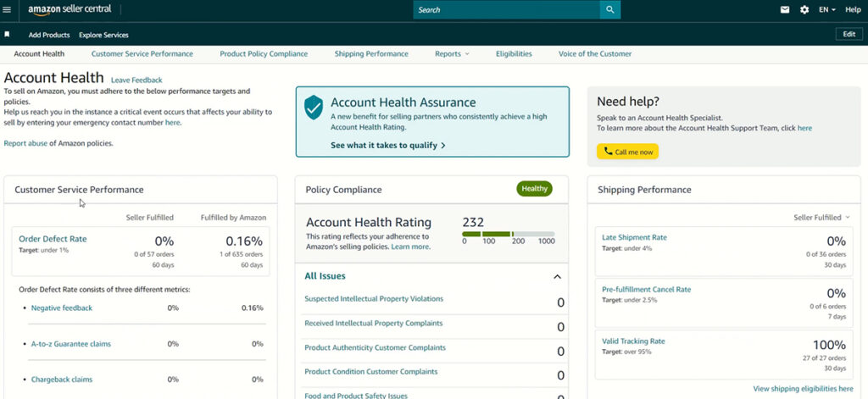
Task: Click the Account Health Assurance shield icon
Action: click(314, 108)
